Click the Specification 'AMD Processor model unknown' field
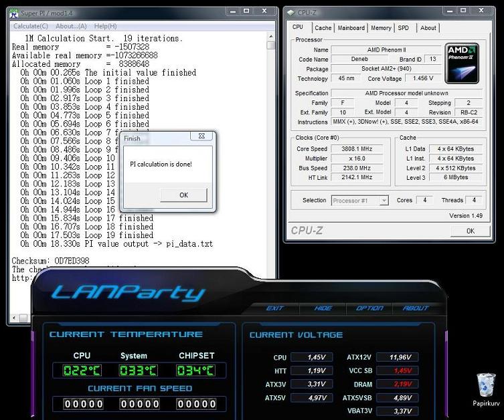Image resolution: width=504 pixels, height=420 pixels. (406, 93)
